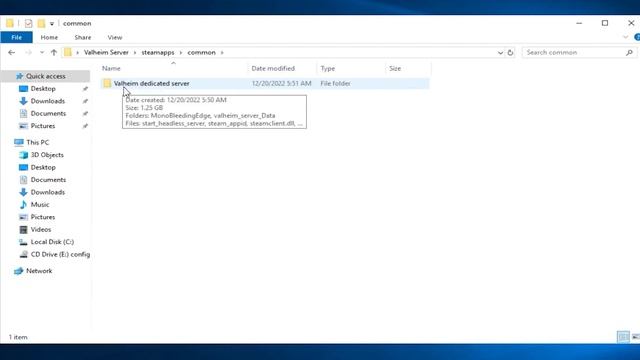640x360 pixels.
Task: Select Documents under Quick access
Action: tap(48, 113)
